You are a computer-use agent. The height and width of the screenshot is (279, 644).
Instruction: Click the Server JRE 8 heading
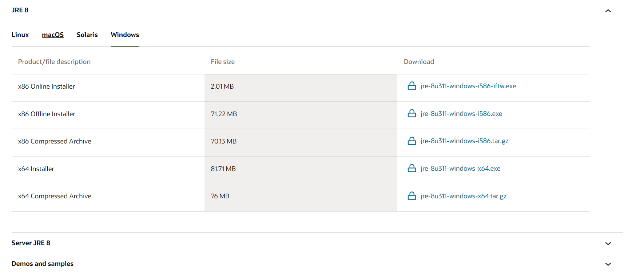coord(31,243)
